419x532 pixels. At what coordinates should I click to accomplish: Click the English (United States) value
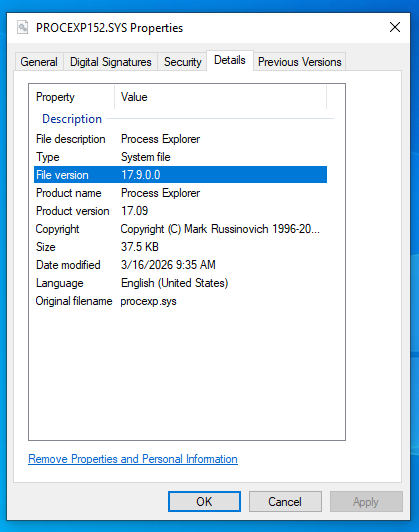(x=174, y=283)
